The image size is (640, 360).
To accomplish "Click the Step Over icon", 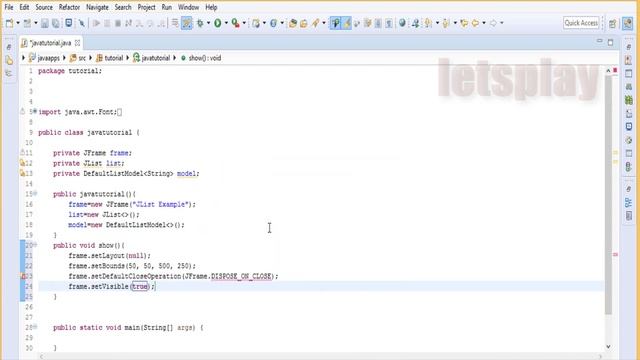I will pos(150,23).
